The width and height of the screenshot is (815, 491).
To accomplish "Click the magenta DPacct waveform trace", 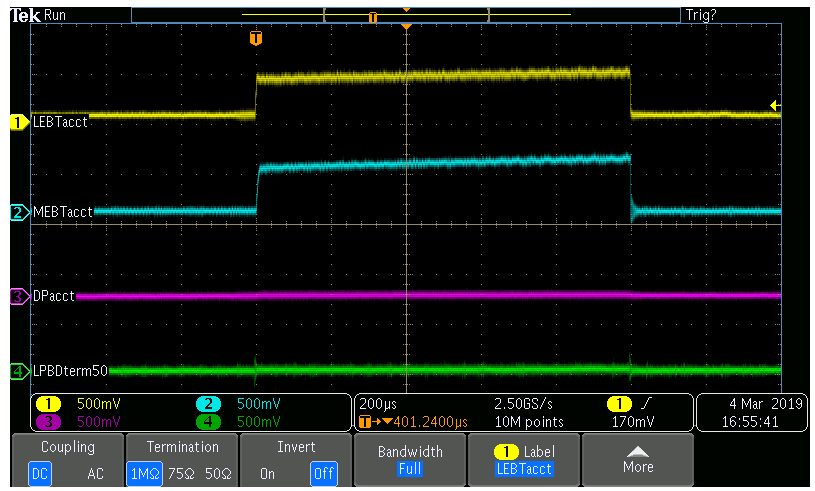I will coord(428,296).
